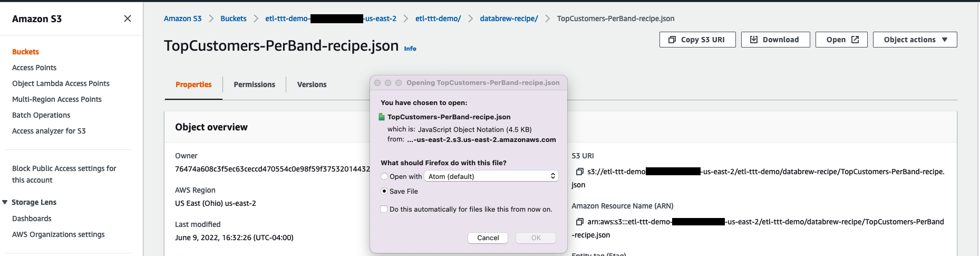
Task: Select the Save File radio button
Action: 384,191
